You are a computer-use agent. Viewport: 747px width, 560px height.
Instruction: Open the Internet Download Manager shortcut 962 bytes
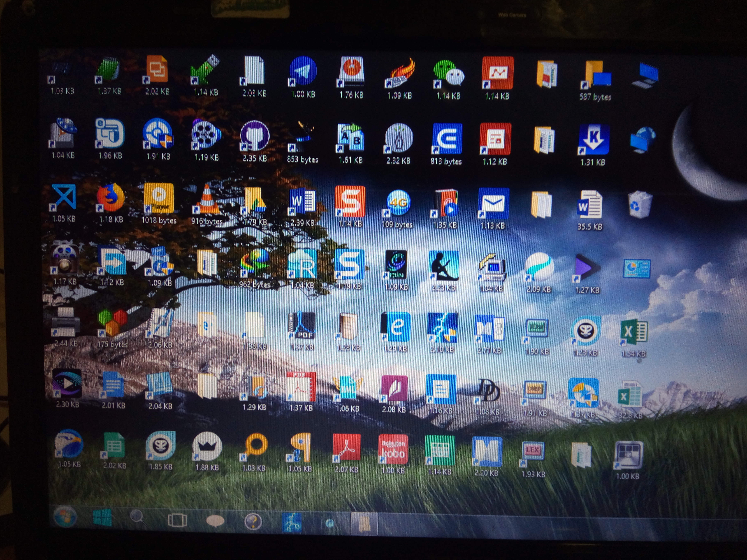tap(255, 263)
